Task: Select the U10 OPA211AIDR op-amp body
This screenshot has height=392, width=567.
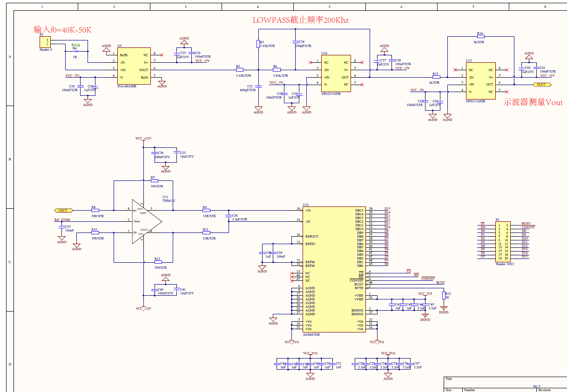Action: tap(336, 73)
